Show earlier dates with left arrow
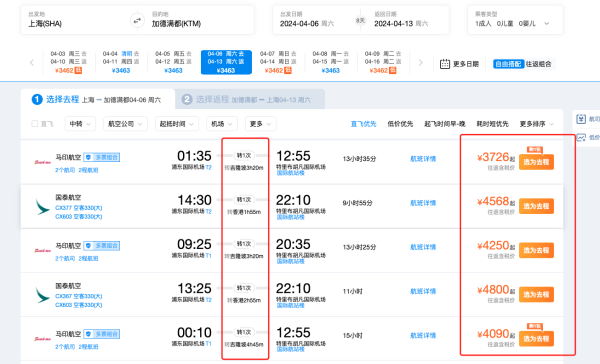 pyautogui.click(x=32, y=62)
